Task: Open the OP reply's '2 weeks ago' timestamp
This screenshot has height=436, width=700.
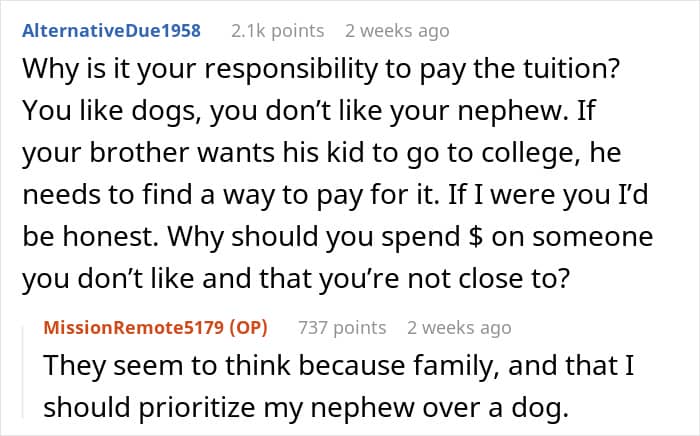Action: (459, 328)
